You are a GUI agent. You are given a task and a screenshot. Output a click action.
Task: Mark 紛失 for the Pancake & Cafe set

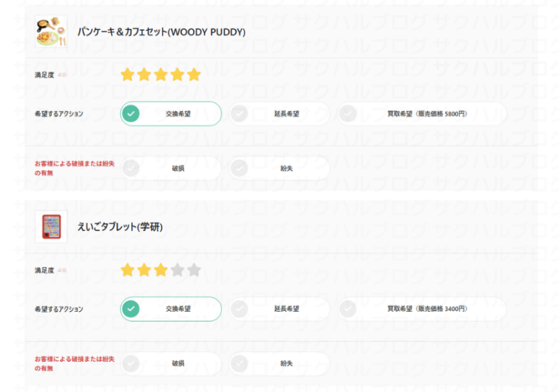pos(279,168)
